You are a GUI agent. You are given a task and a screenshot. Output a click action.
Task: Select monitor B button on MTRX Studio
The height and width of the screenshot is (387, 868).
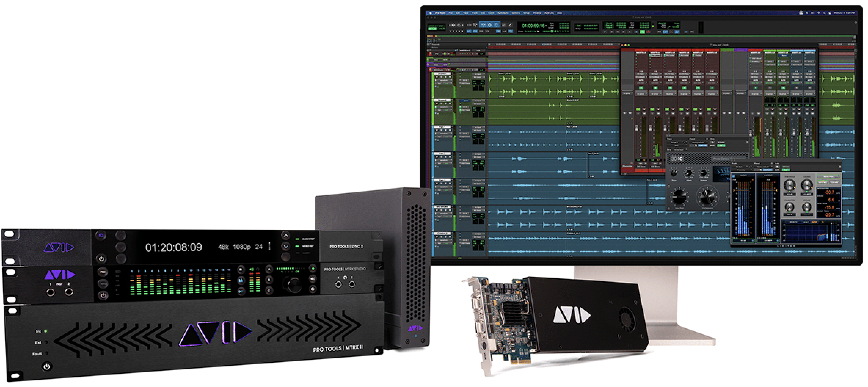pos(269,280)
